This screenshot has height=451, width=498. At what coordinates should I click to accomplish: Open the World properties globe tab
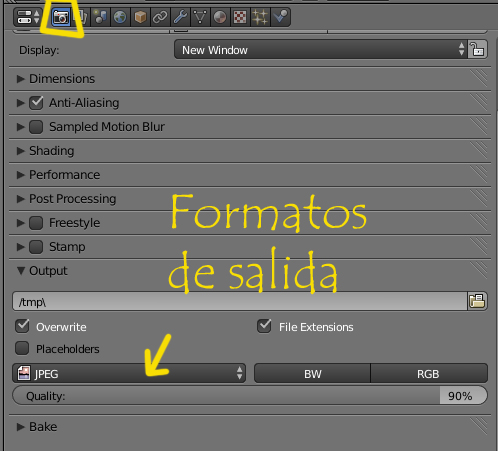point(120,17)
